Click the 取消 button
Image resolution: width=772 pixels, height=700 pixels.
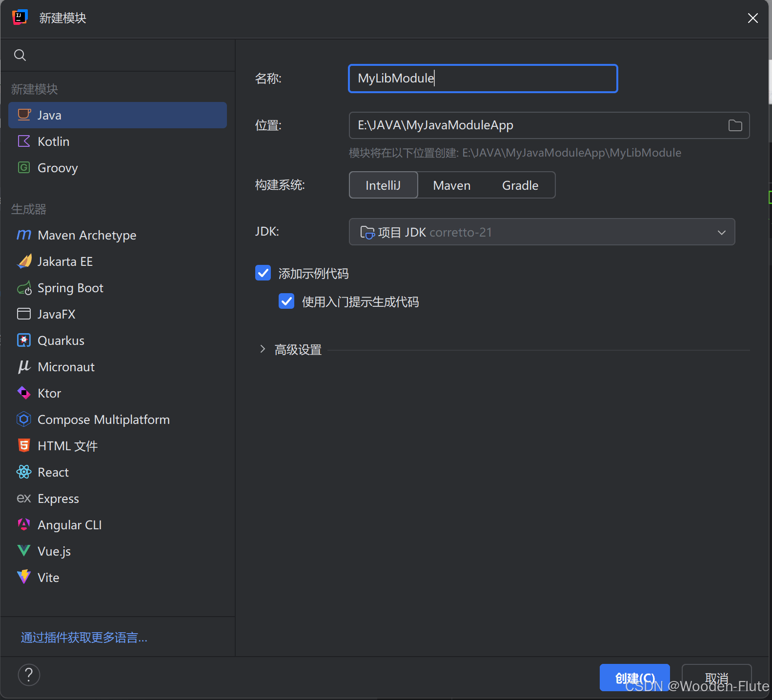[716, 678]
